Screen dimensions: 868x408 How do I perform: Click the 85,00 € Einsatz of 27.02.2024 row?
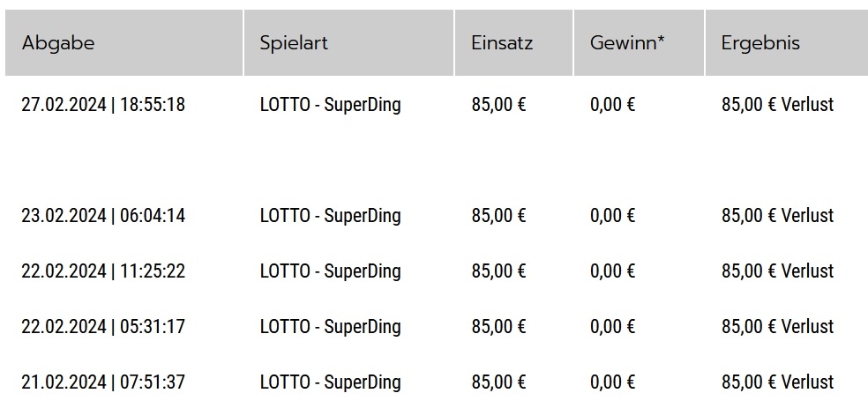[498, 105]
